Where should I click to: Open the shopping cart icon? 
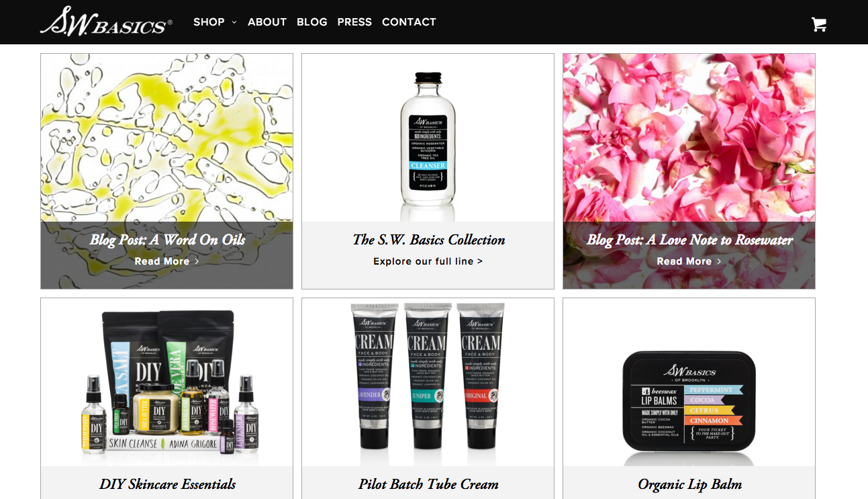(818, 24)
